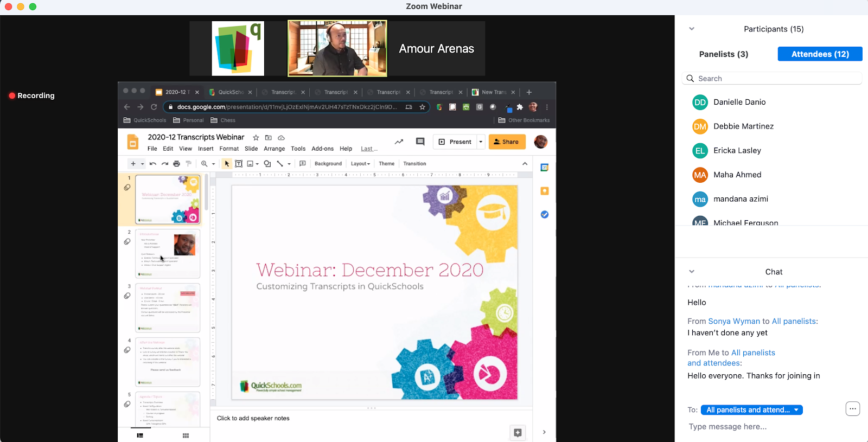Select slide 3 thumbnail in filmstrip
Viewport: 868px width, 442px height.
pos(168,308)
